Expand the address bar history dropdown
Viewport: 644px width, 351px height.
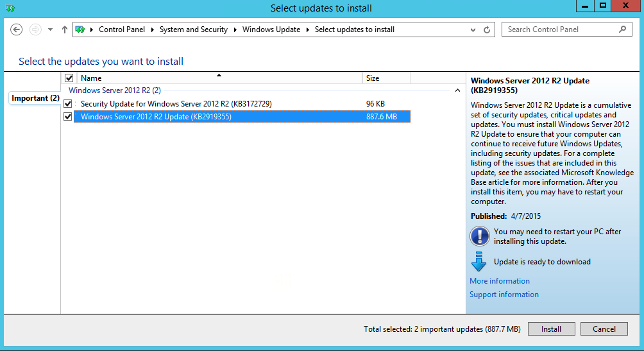[x=473, y=30]
